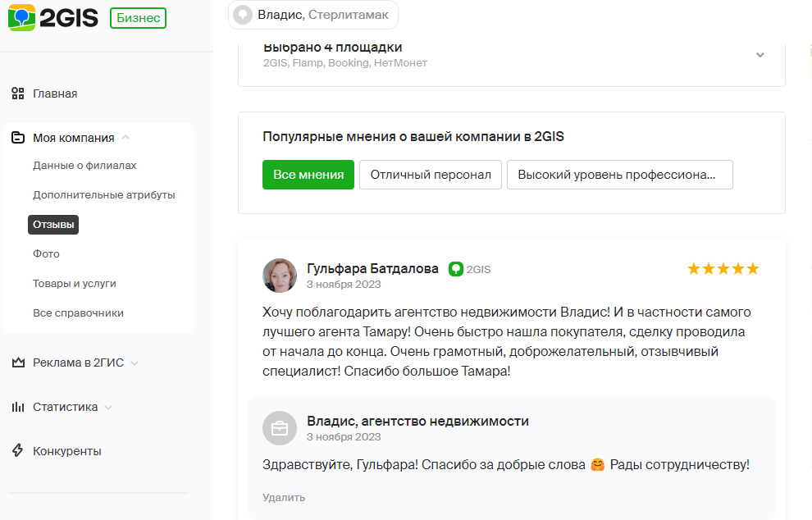The width and height of the screenshot is (812, 520).
Task: Expand the Реклама в 2ГИС chevron
Action: pos(135,363)
